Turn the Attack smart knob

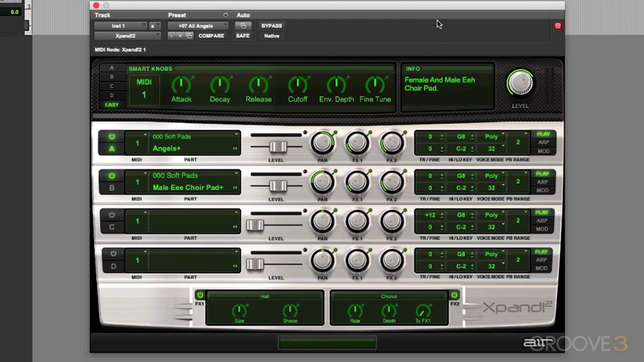tap(181, 85)
